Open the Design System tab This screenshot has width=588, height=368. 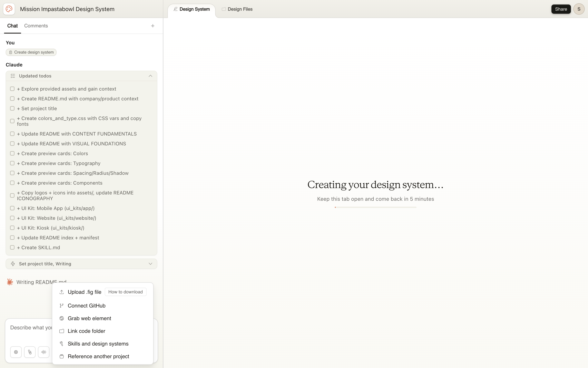click(192, 9)
